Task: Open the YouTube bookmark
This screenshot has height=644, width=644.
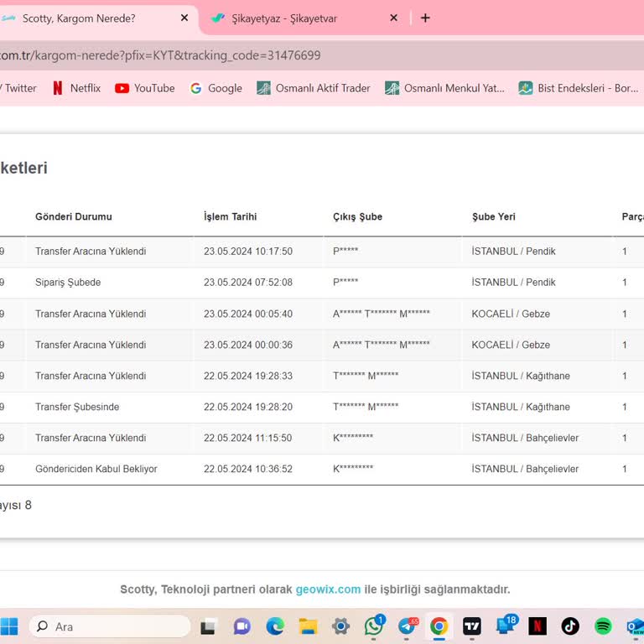Action: (145, 88)
